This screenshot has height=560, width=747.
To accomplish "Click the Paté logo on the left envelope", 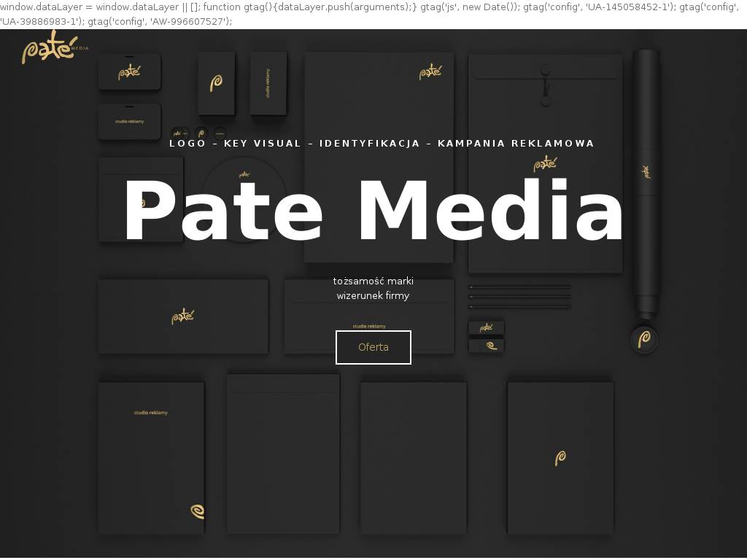I will (183, 316).
